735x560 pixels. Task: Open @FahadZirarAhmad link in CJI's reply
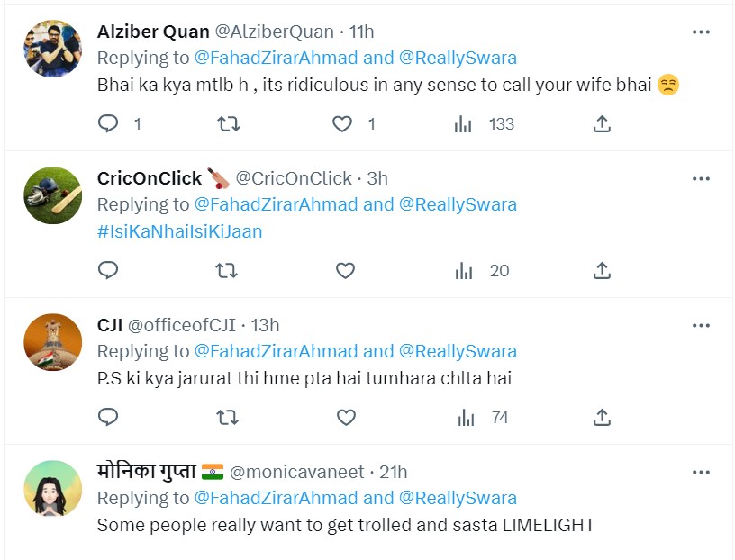[x=276, y=351]
